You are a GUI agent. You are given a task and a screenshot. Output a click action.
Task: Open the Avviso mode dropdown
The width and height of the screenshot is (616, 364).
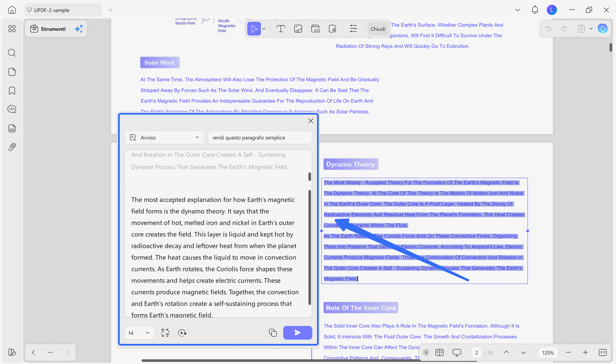click(164, 137)
